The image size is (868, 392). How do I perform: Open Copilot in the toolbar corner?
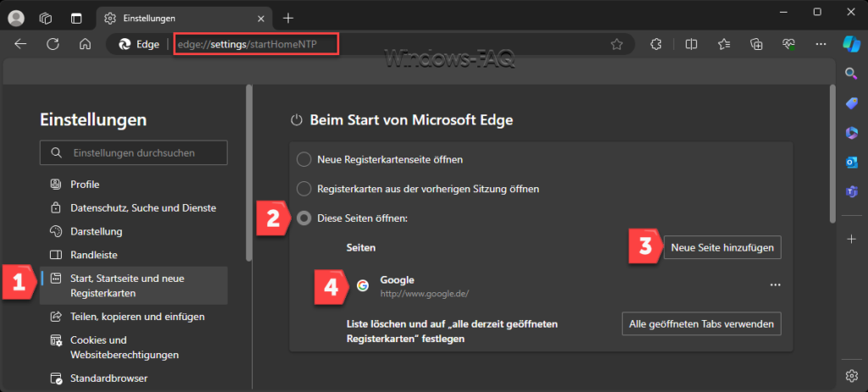click(x=851, y=44)
